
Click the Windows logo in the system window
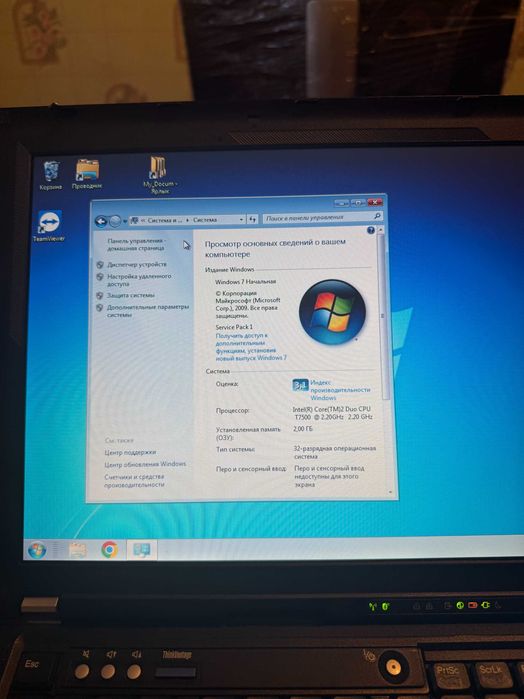[x=332, y=312]
